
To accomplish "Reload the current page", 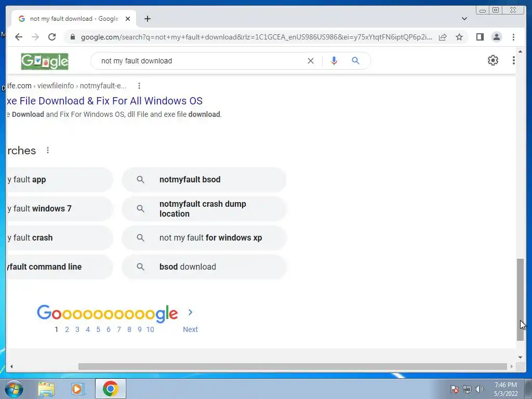I will pos(52,37).
